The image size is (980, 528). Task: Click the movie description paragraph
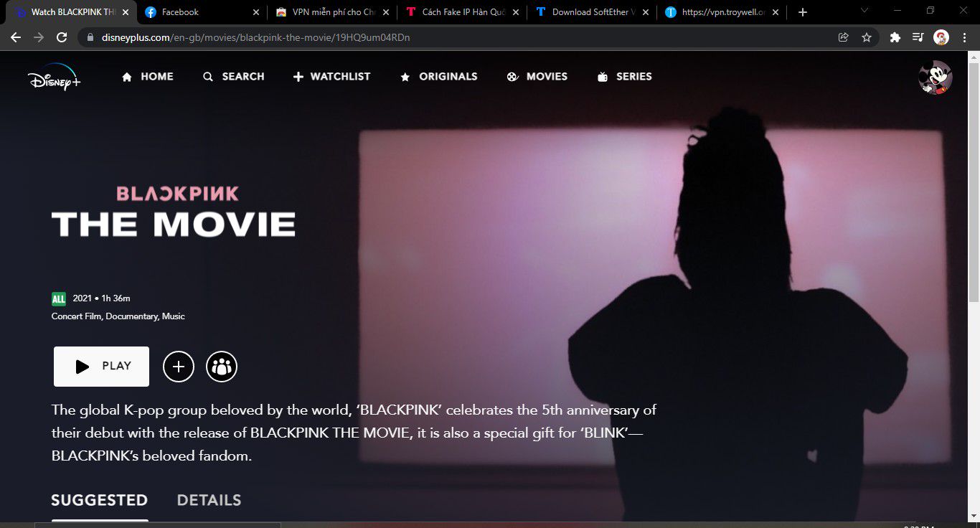pyautogui.click(x=354, y=433)
